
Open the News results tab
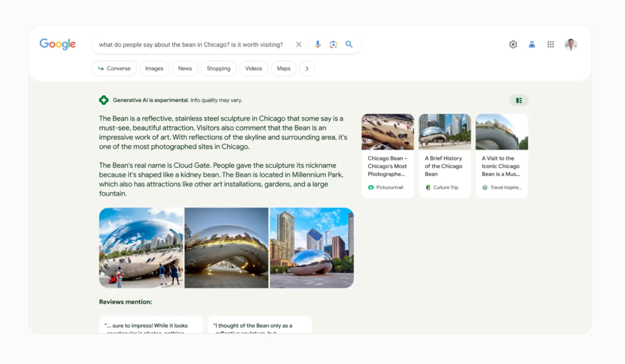[x=185, y=68]
